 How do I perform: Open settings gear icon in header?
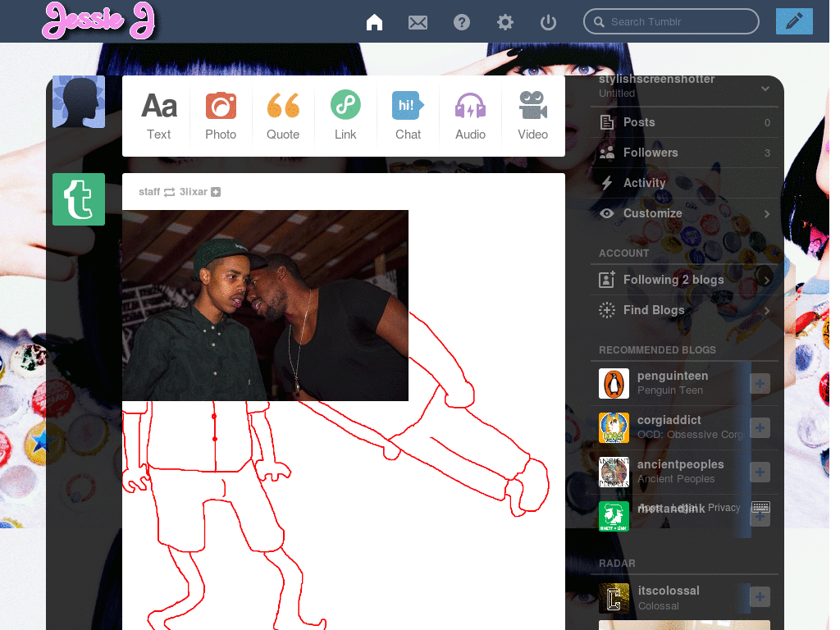point(505,22)
